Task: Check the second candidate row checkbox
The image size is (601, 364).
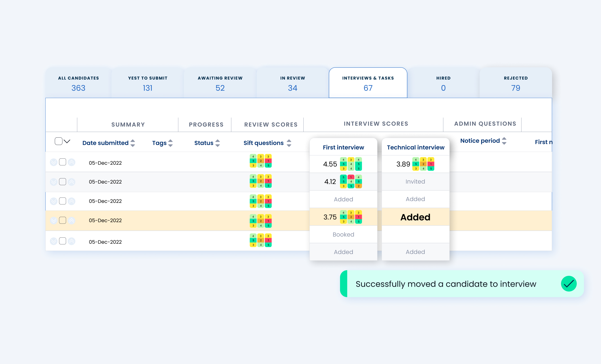Action: click(62, 182)
